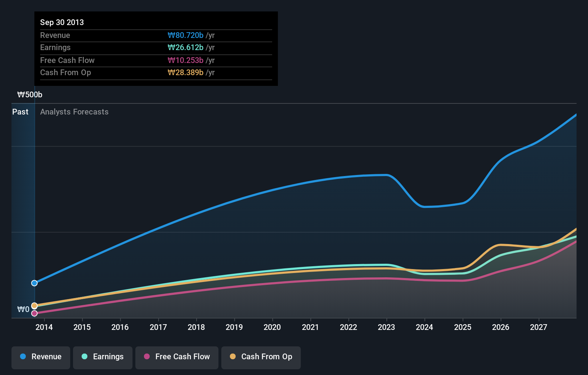Select the orange Cash From Op data marker
Viewport: 588px width, 375px height.
pos(34,306)
